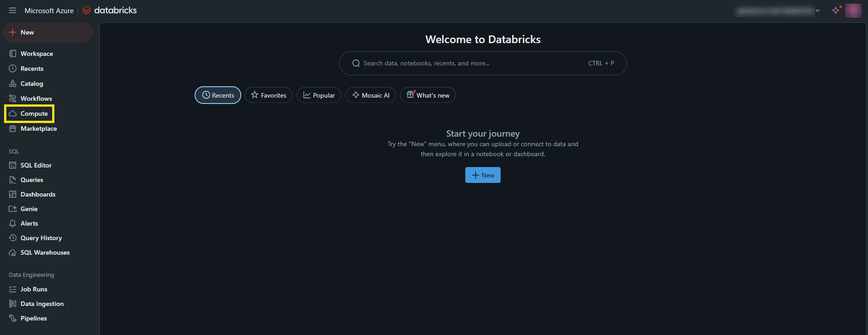
Task: Open Data Ingestion link text
Action: 42,304
